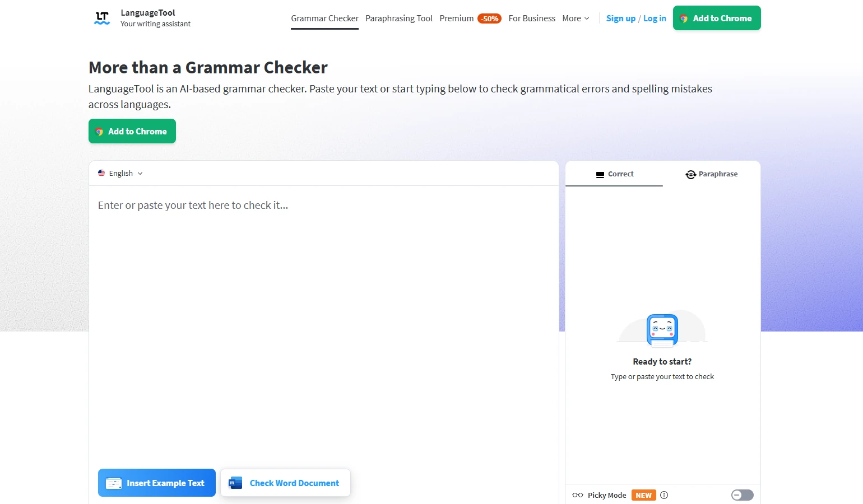Enable the Picky Mode toggle
Image resolution: width=863 pixels, height=504 pixels.
pyautogui.click(x=743, y=495)
